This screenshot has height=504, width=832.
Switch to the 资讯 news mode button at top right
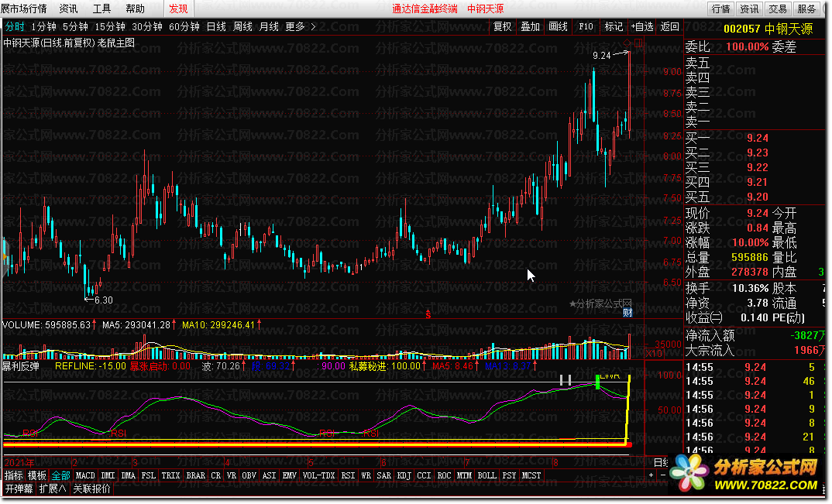[749, 9]
